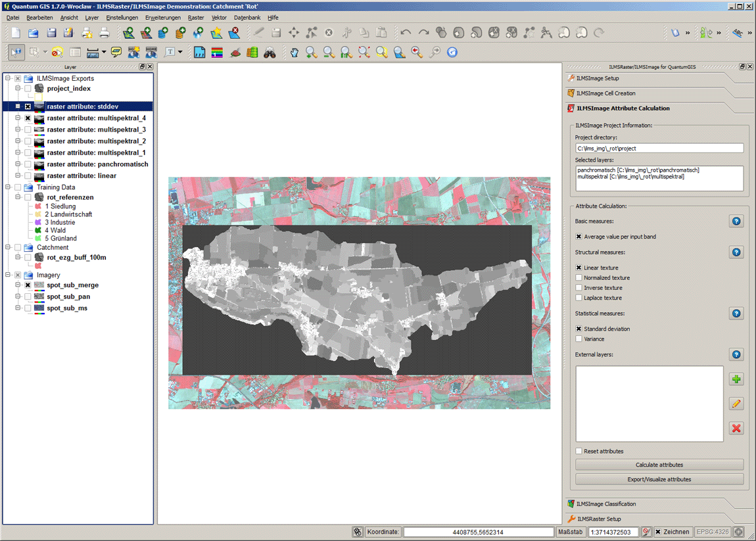
Task: Click the Calculate attributes button
Action: pos(659,465)
